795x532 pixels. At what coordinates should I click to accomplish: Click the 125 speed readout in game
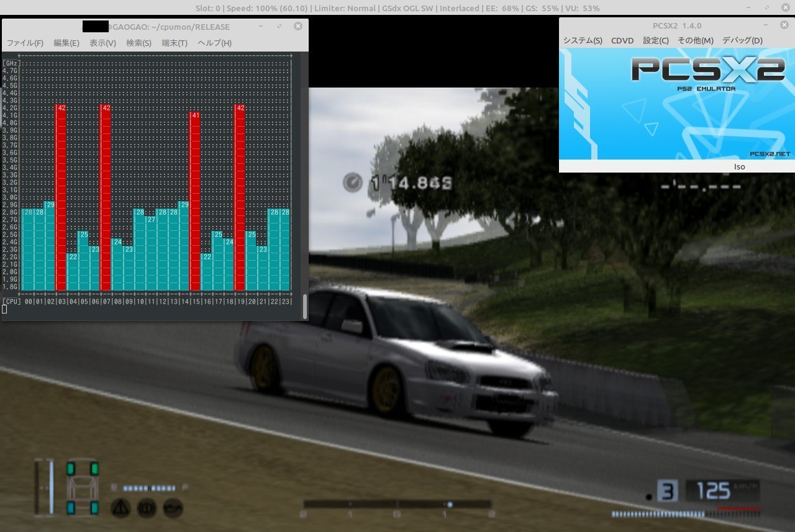713,492
